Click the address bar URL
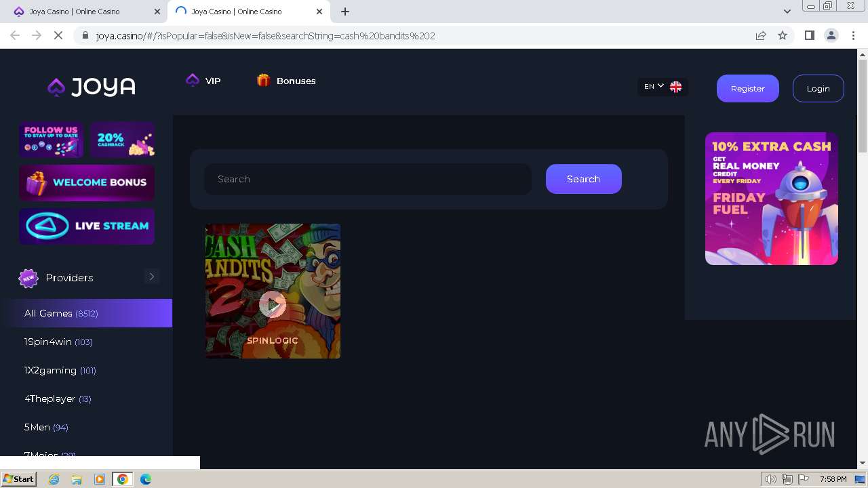This screenshot has width=868, height=488. click(265, 36)
